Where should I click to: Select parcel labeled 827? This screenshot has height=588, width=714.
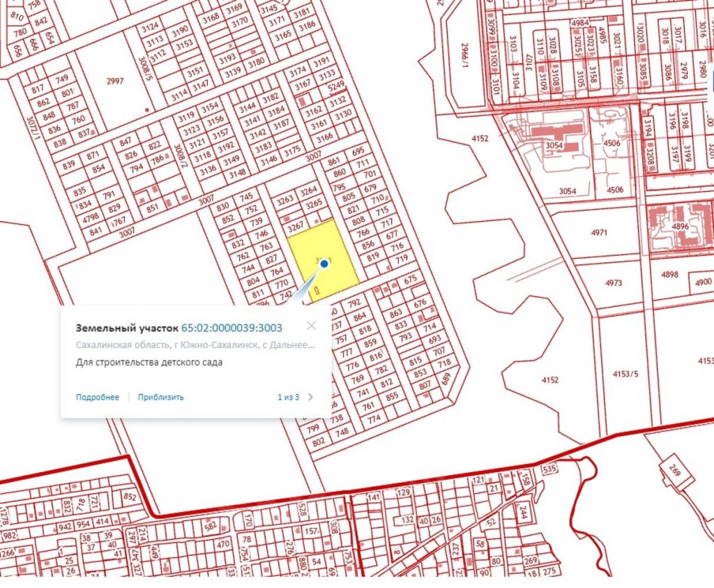[271, 259]
